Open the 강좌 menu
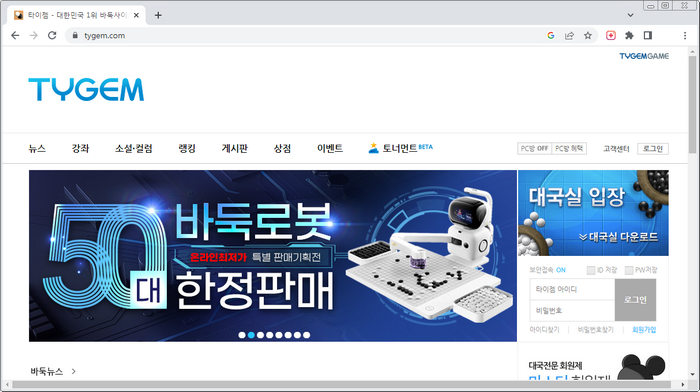The image size is (700, 392). pyautogui.click(x=80, y=148)
